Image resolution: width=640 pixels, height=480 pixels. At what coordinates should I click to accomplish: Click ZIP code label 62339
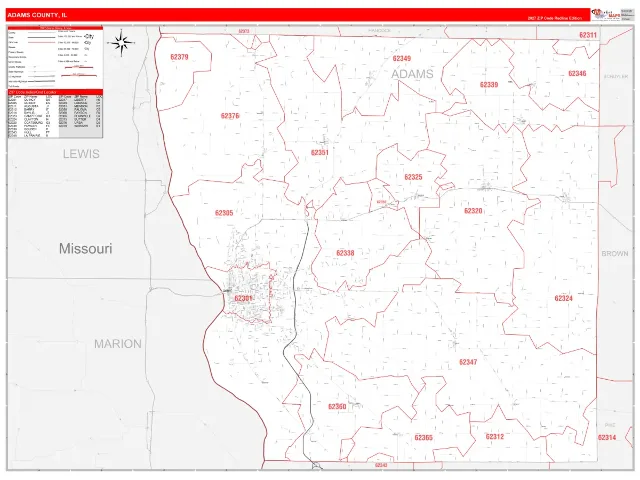(489, 85)
